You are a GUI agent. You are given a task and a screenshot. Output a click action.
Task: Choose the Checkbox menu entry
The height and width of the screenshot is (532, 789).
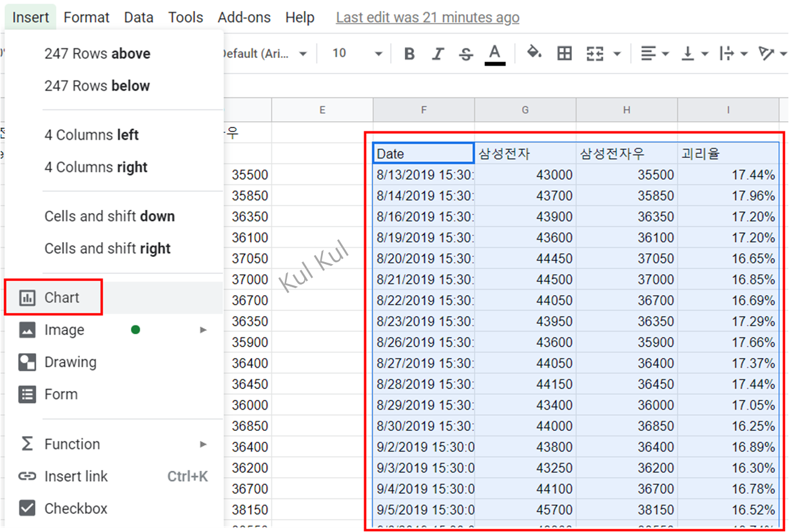[113, 508]
